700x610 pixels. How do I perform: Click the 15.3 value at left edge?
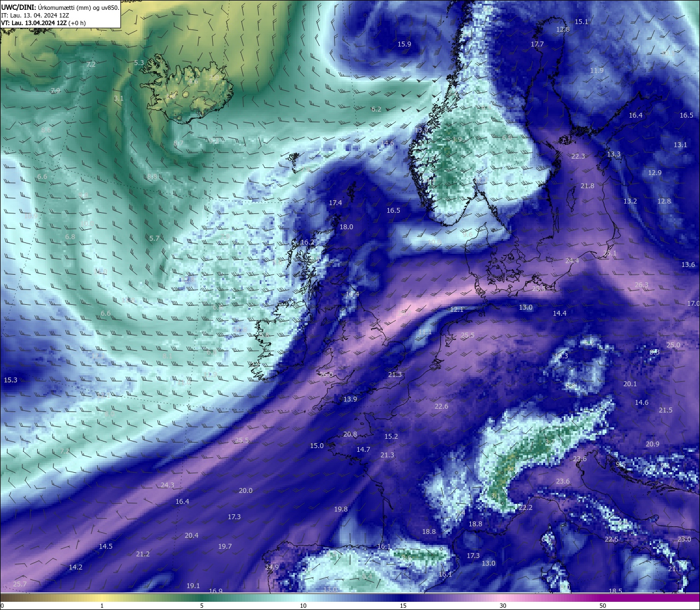pos(10,380)
